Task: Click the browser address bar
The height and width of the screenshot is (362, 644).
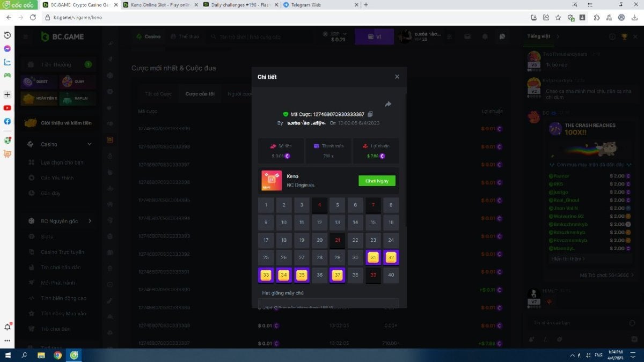Action: pyautogui.click(x=268, y=17)
